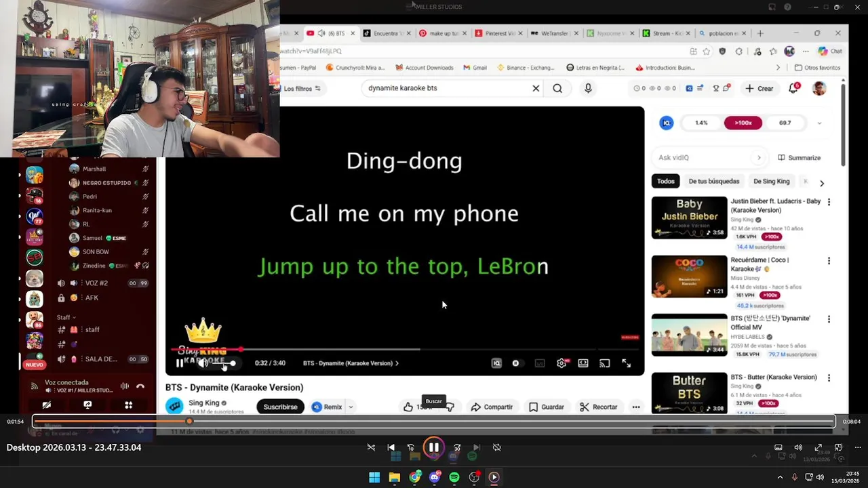Show more chips with right arrow

click(x=822, y=183)
